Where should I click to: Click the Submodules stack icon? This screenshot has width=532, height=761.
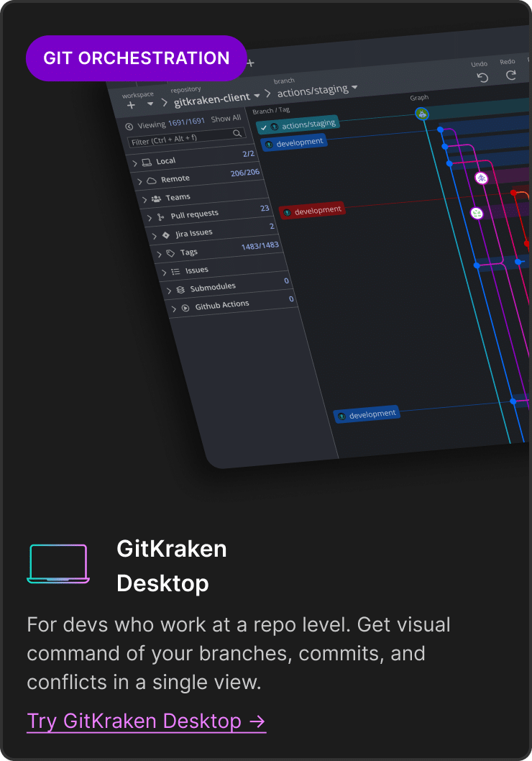(180, 290)
